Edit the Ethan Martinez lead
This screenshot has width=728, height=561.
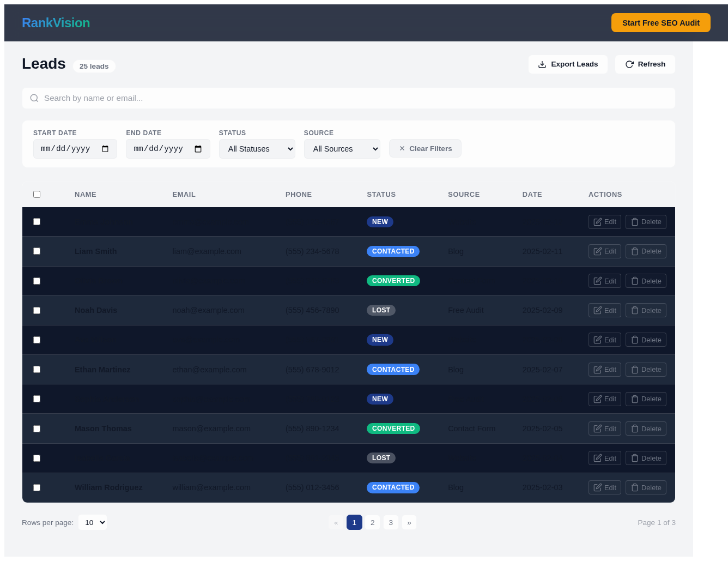[x=605, y=370]
